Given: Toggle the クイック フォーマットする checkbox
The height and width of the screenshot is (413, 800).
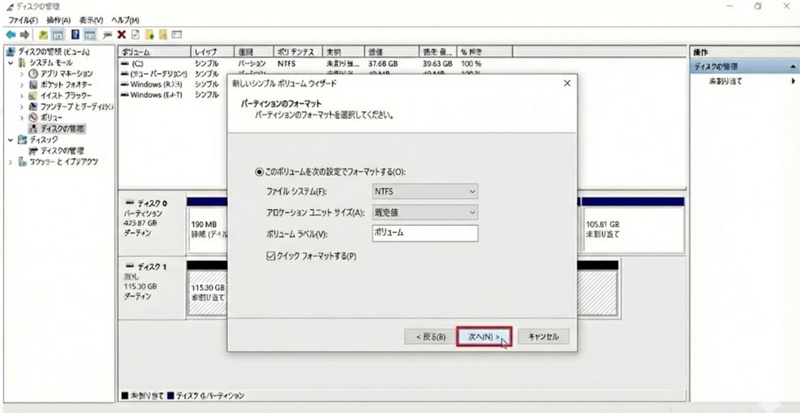Looking at the screenshot, I should click(271, 256).
